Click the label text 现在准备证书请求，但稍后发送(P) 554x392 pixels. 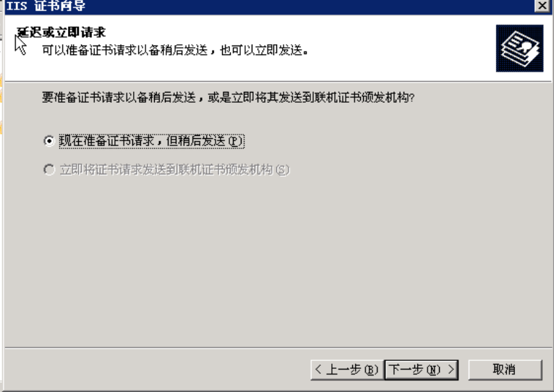click(x=151, y=141)
